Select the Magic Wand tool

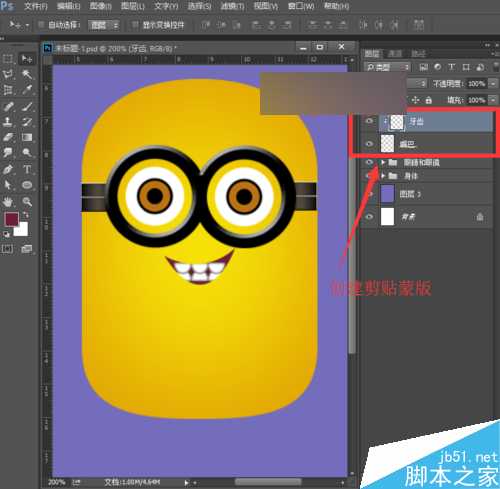pos(27,74)
